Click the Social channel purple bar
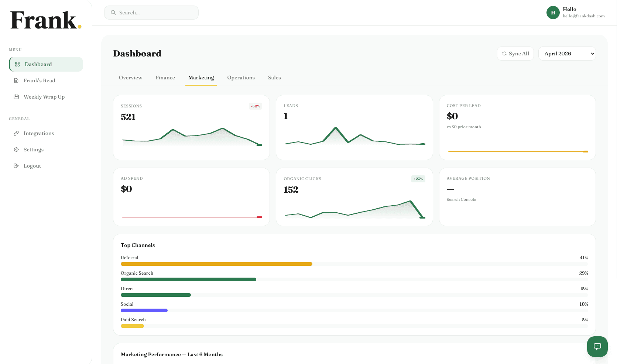 [144, 310]
